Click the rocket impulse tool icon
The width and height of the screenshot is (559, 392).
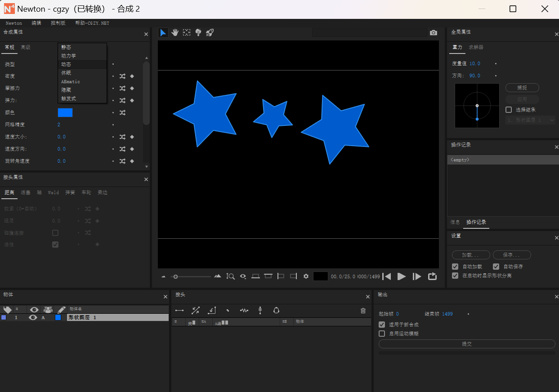click(x=210, y=32)
